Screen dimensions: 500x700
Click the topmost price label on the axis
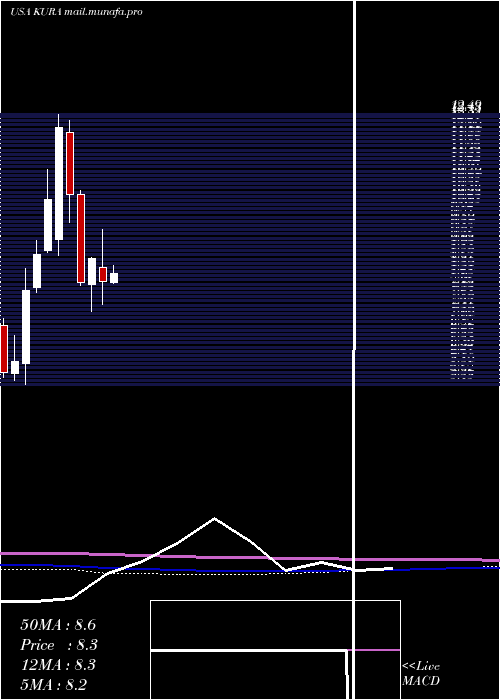467,106
